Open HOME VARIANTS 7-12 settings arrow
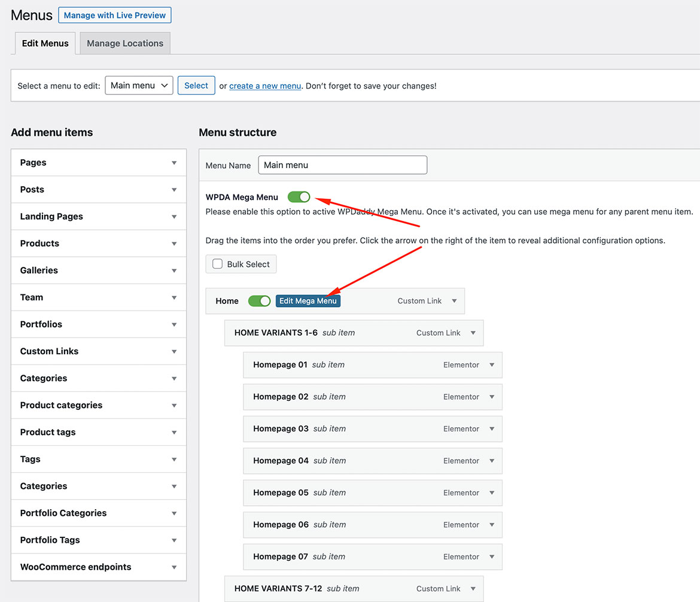Image resolution: width=700 pixels, height=602 pixels. (x=473, y=589)
